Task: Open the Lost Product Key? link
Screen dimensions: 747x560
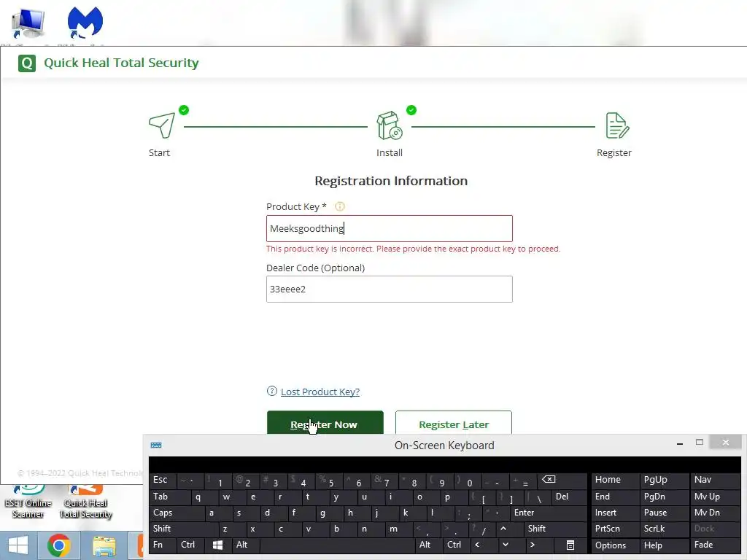Action: tap(320, 392)
